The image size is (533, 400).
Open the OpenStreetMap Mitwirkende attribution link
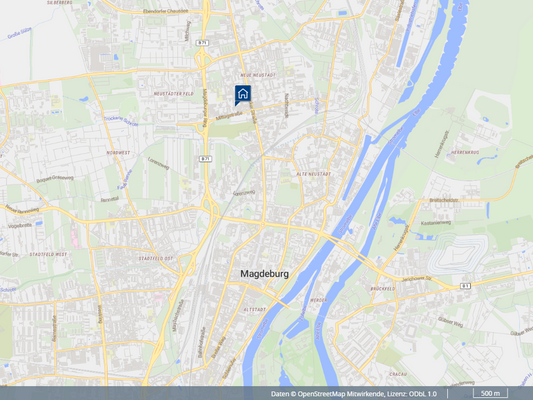(x=341, y=394)
